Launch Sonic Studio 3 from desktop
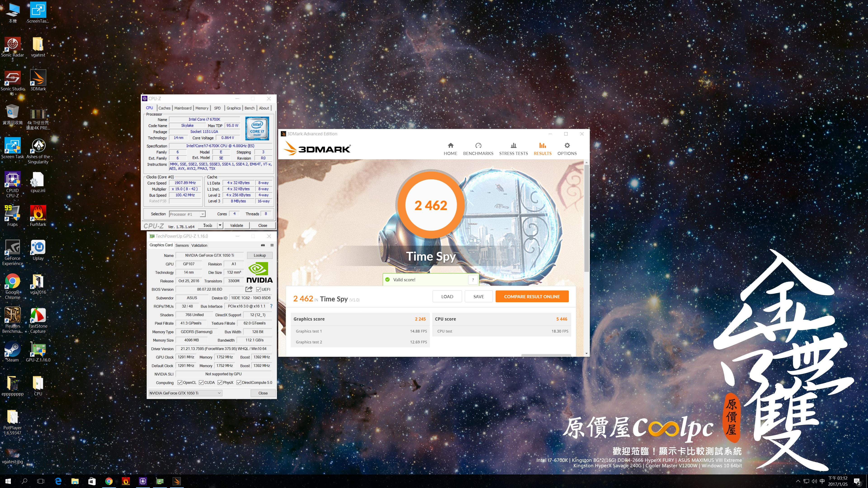The image size is (868, 488). (x=12, y=83)
